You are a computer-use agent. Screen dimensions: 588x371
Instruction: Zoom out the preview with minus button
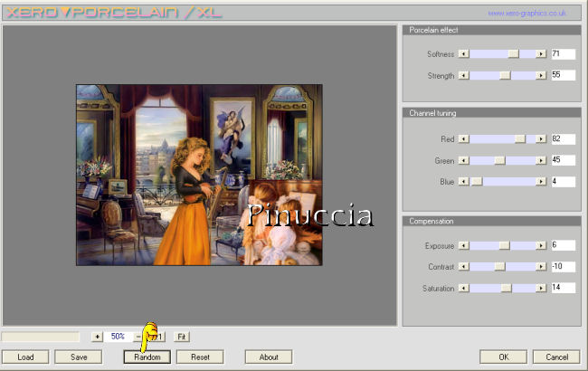tap(138, 337)
